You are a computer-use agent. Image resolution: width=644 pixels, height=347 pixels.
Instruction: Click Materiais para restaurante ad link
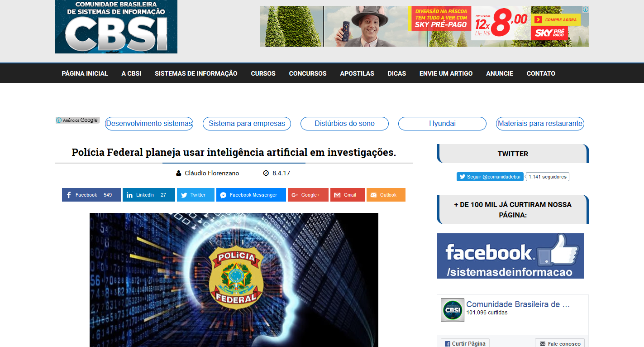point(540,124)
